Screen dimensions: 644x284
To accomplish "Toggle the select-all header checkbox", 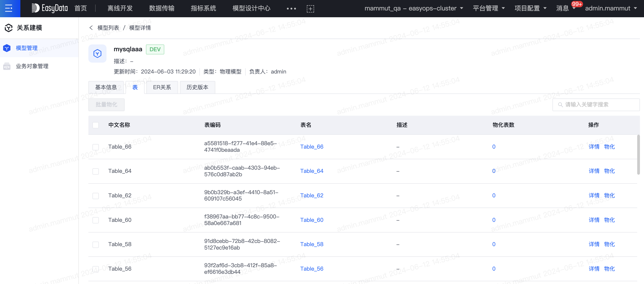I will click(95, 125).
